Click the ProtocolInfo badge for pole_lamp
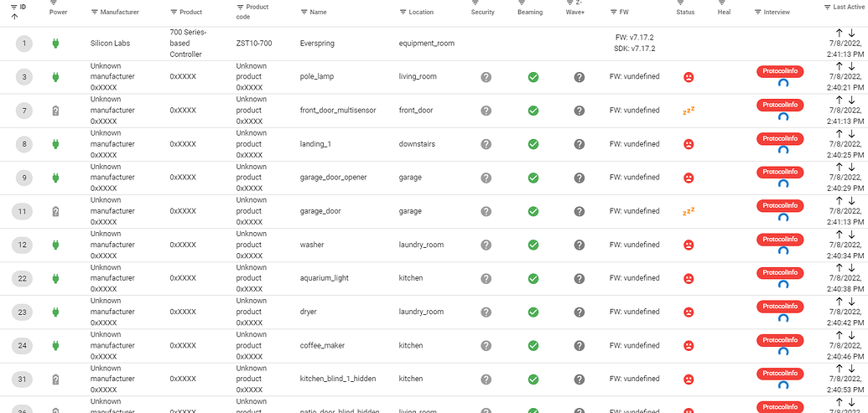 (780, 72)
